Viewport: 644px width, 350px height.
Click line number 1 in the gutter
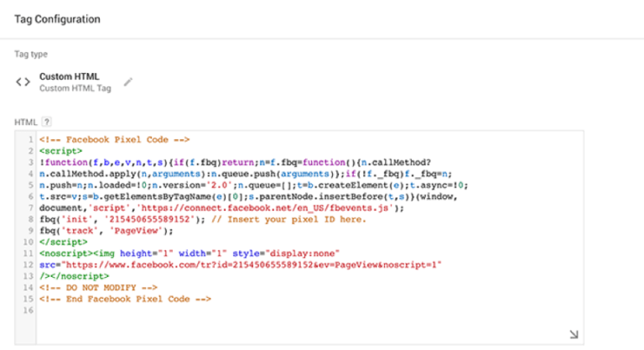(x=30, y=139)
